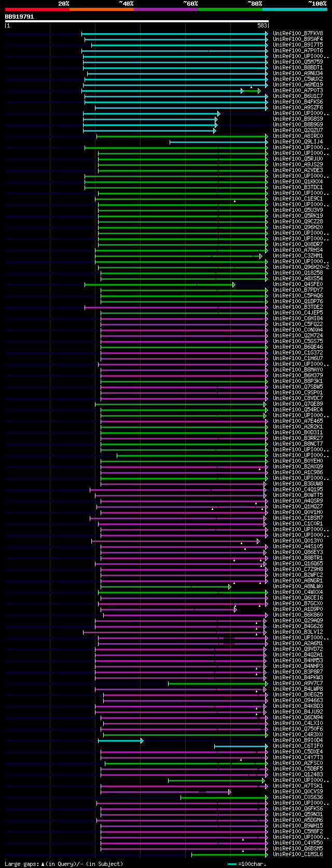
Task: Open hit UniRef100_B7FKV8
Action: point(298,33)
